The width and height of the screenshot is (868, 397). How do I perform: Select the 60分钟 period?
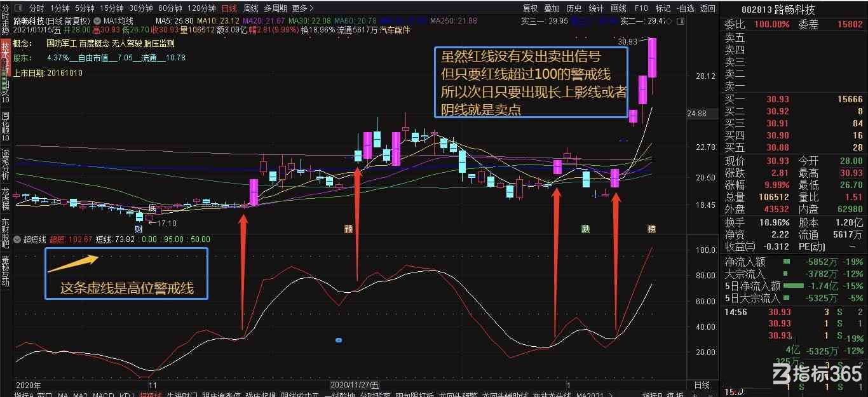click(170, 8)
